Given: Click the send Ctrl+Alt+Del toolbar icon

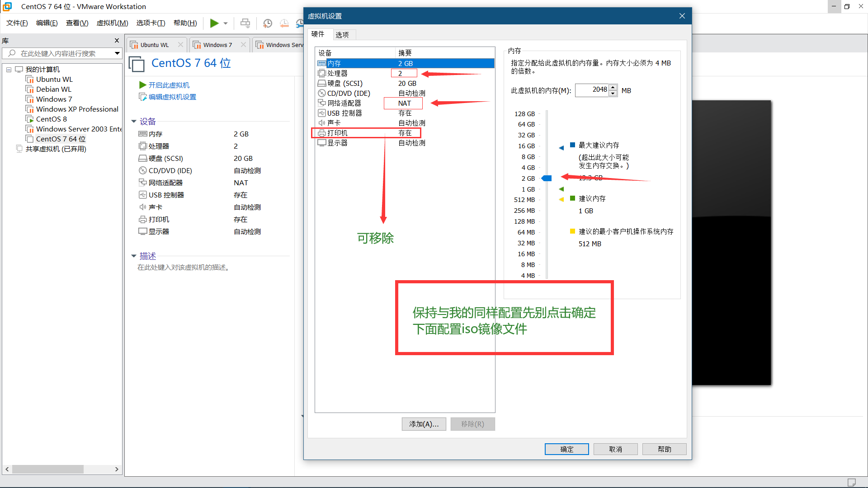Looking at the screenshot, I should 245,23.
